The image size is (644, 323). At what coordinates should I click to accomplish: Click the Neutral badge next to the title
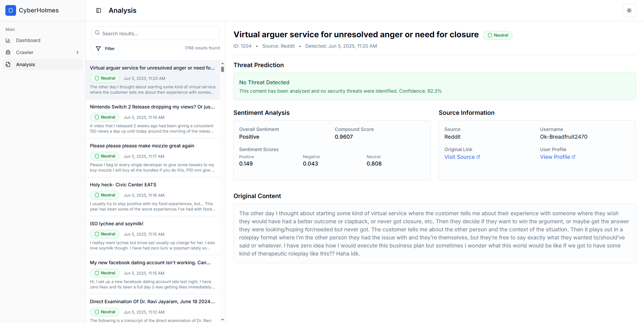[x=497, y=35]
